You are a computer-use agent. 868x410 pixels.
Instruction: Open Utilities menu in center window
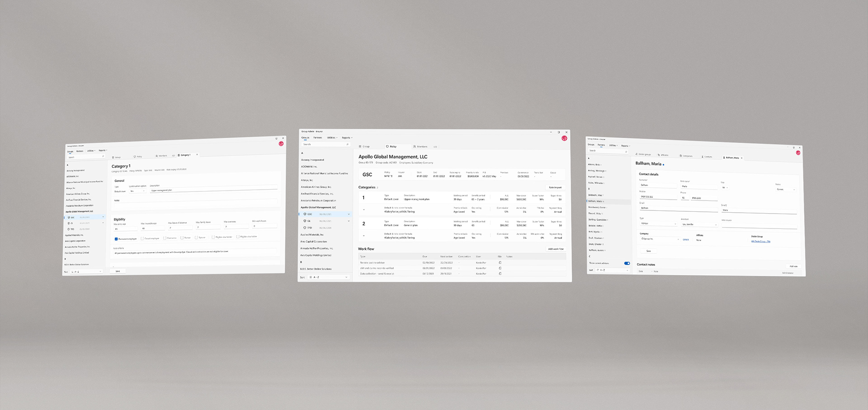click(x=332, y=138)
